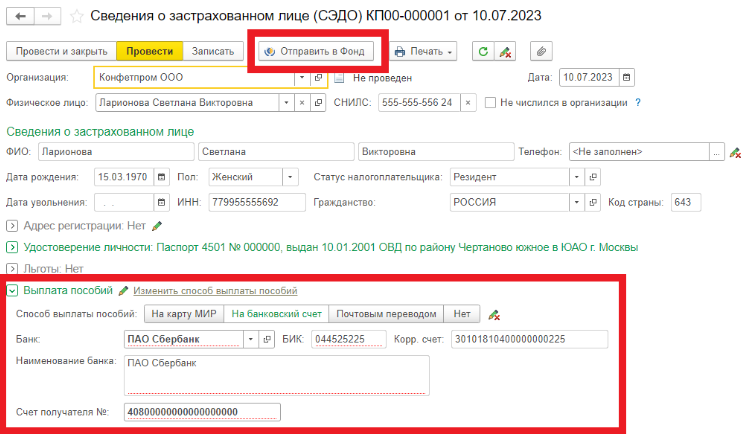Expand the Удостоверение личности section
This screenshot has width=748, height=438.
(x=12, y=247)
